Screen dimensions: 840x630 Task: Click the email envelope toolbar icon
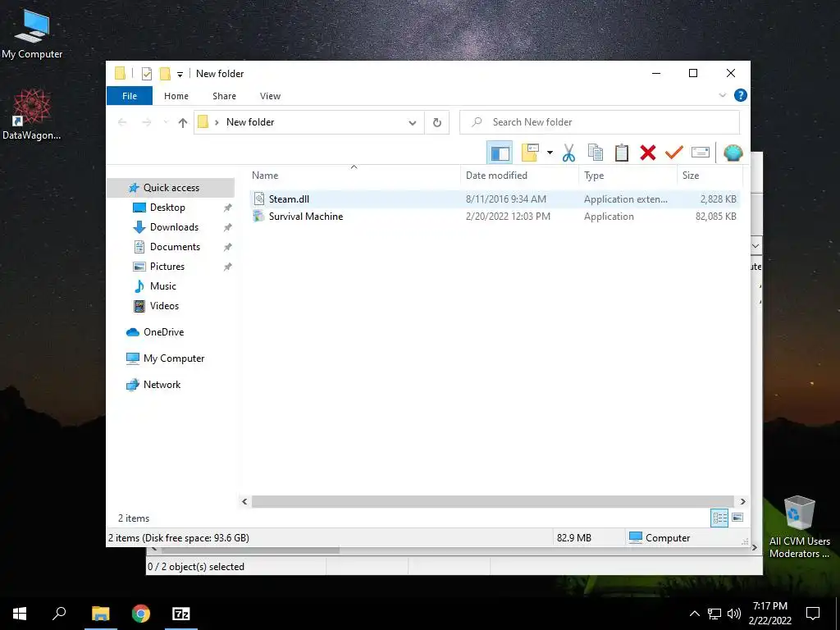coord(701,153)
